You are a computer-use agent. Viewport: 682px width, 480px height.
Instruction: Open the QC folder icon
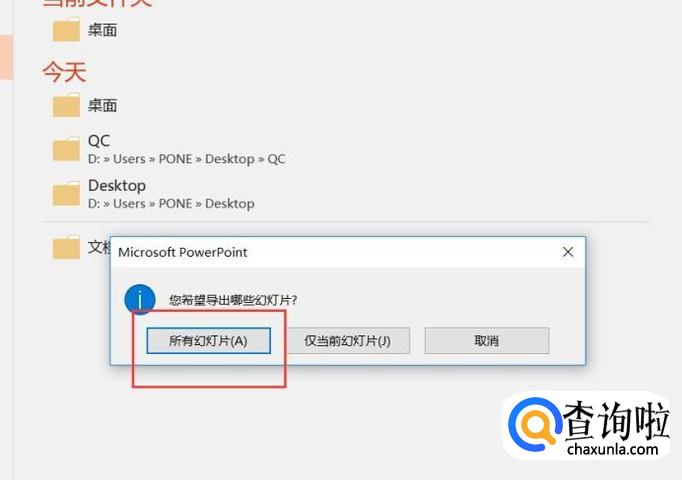pos(66,149)
